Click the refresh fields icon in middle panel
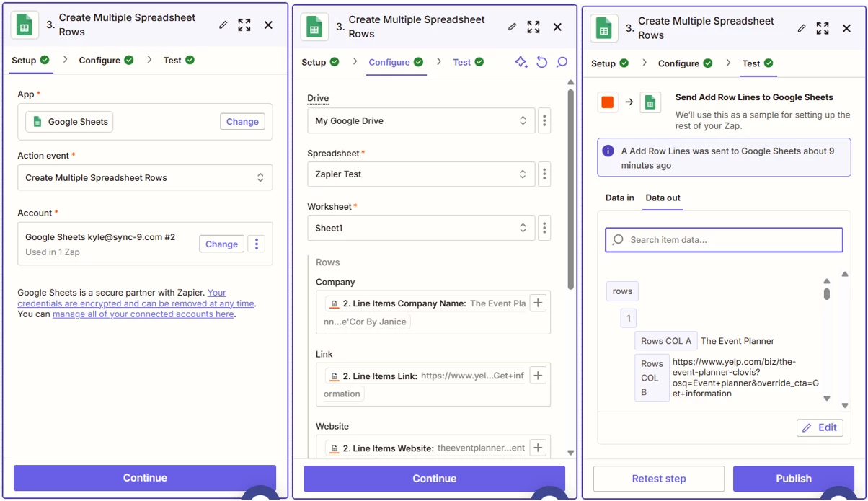The width and height of the screenshot is (868, 501). [x=542, y=62]
